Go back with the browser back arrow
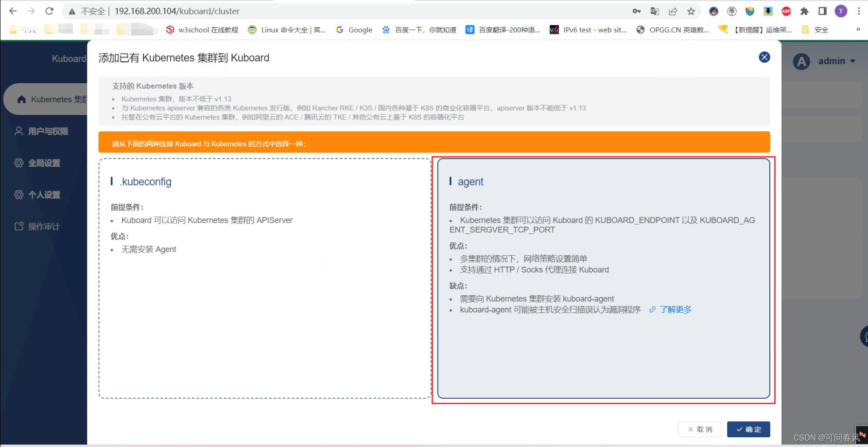This screenshot has width=868, height=447. [13, 11]
